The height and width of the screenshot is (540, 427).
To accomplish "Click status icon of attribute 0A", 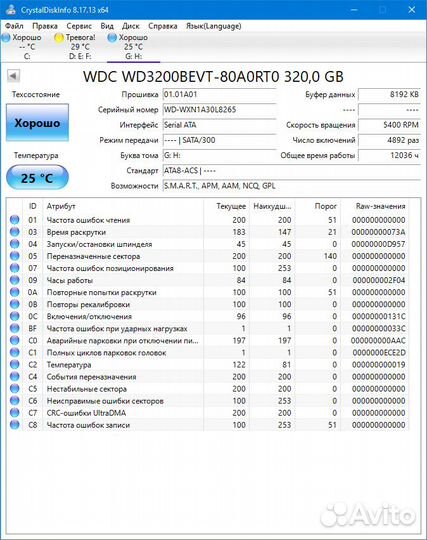I will coord(14,292).
